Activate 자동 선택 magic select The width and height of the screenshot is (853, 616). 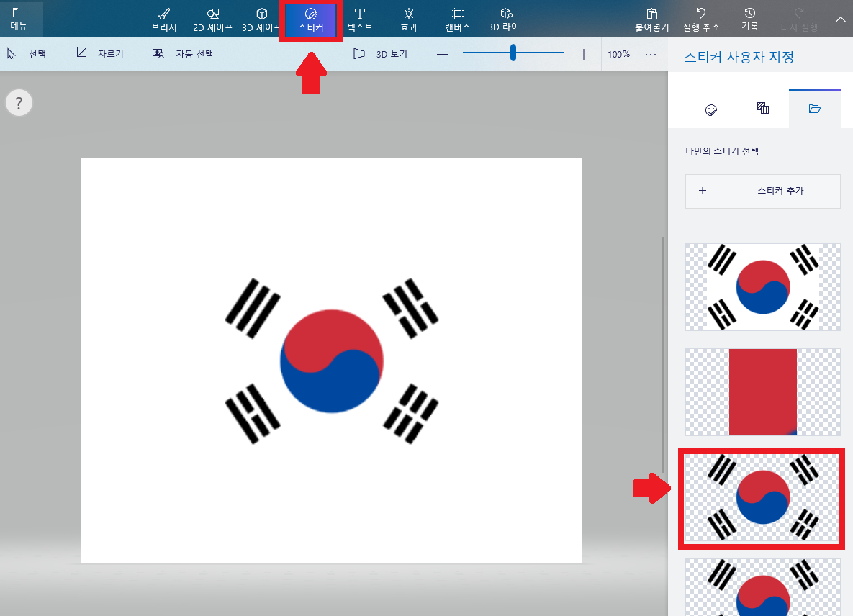(x=183, y=54)
